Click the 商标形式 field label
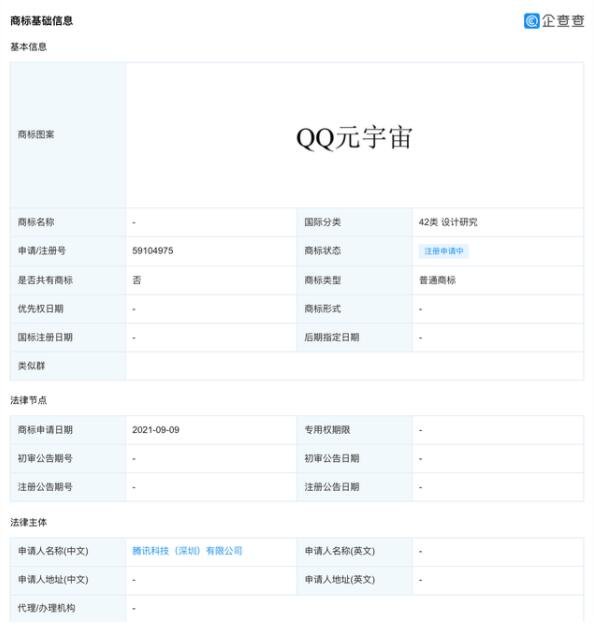The image size is (594, 633). tap(323, 309)
